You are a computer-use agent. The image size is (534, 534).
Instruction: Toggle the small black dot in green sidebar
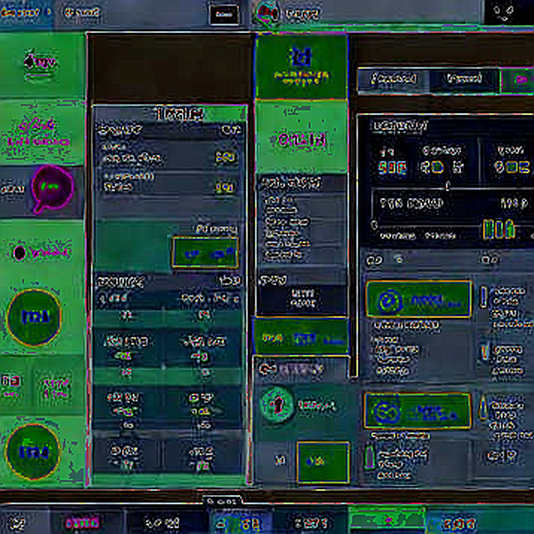[x=19, y=253]
